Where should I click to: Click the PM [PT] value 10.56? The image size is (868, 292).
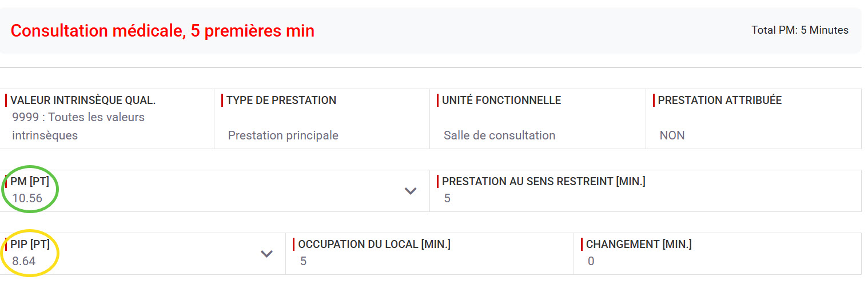click(27, 198)
